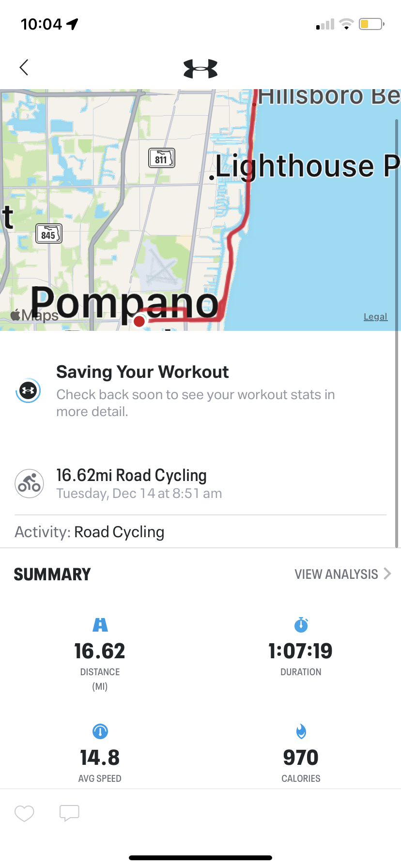Tap the route 845 shield on map
The image size is (401, 868).
click(x=49, y=234)
